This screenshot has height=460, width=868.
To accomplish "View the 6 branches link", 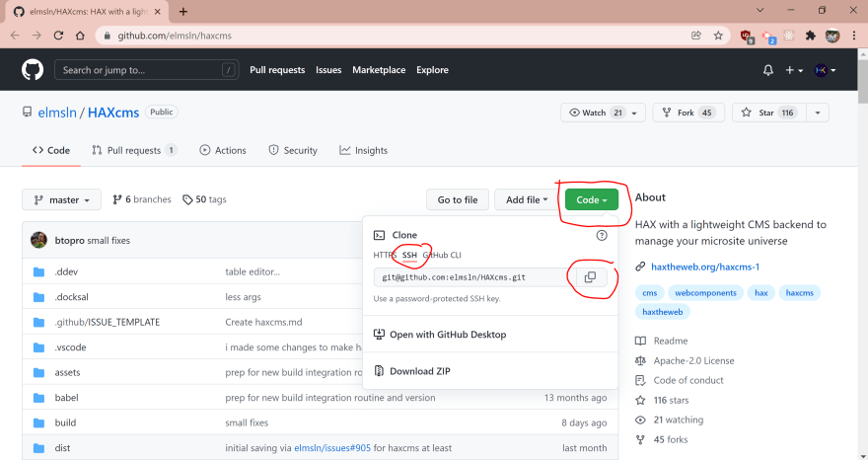I will (x=142, y=199).
